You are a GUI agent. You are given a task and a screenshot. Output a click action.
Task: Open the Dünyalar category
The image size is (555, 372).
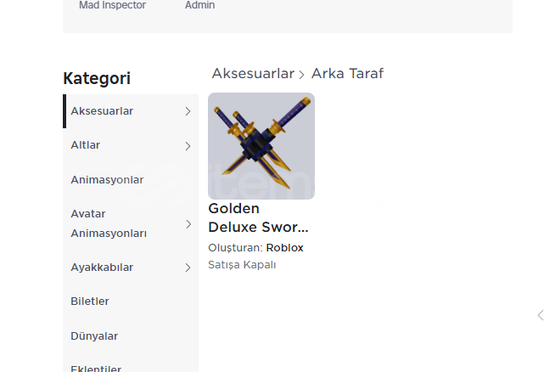pyautogui.click(x=131, y=336)
